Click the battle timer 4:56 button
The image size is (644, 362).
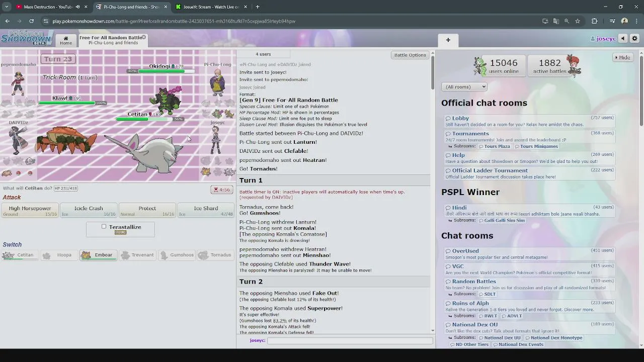221,190
